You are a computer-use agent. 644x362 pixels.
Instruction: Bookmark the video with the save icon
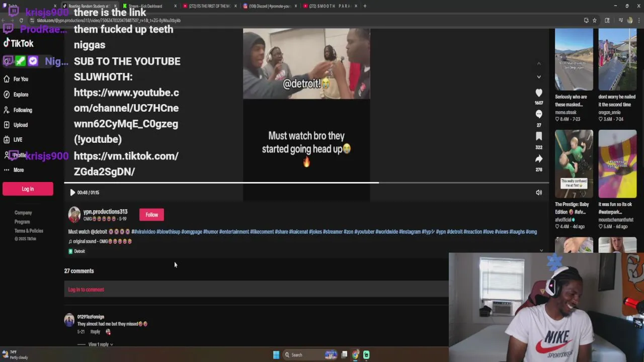(539, 136)
